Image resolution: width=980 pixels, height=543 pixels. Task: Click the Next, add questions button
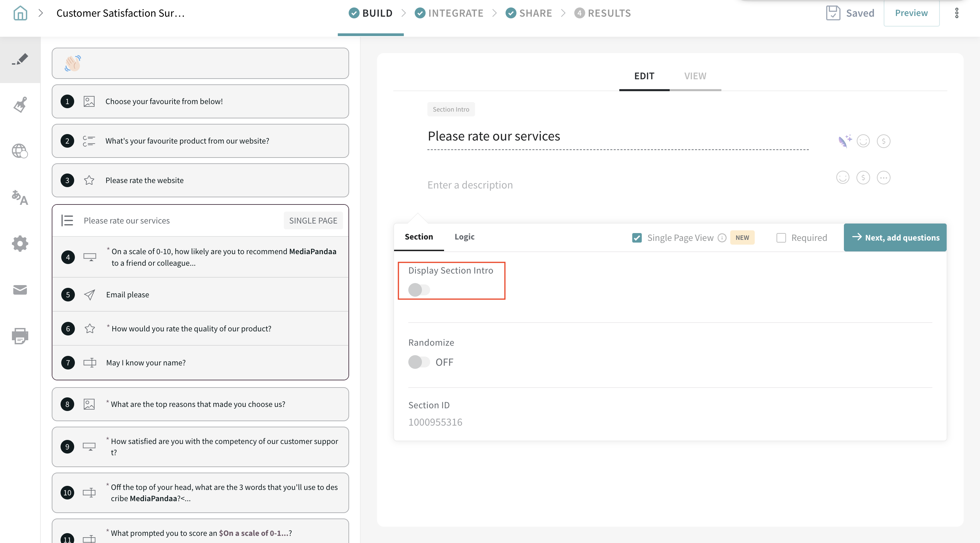click(895, 238)
